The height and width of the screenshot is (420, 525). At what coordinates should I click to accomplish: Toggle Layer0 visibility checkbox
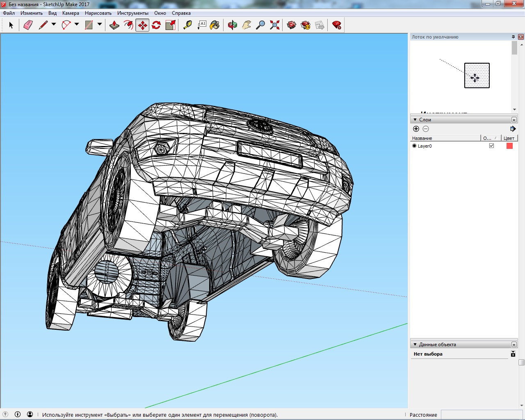click(491, 146)
